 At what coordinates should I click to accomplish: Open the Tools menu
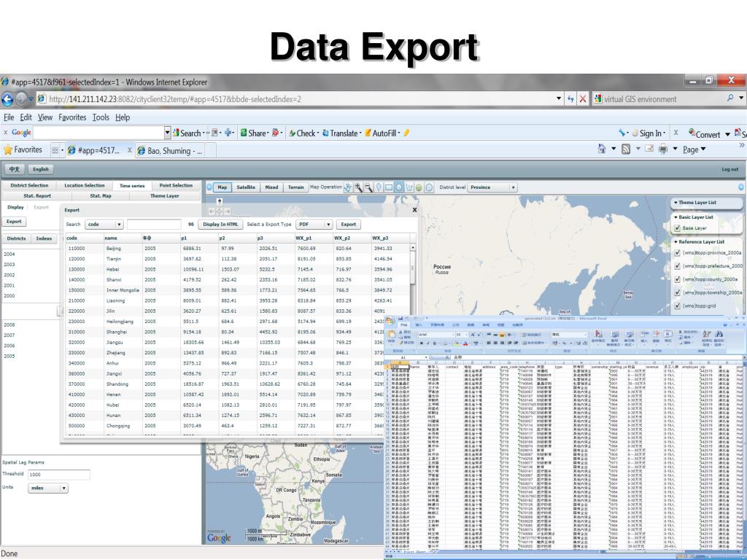click(x=101, y=117)
